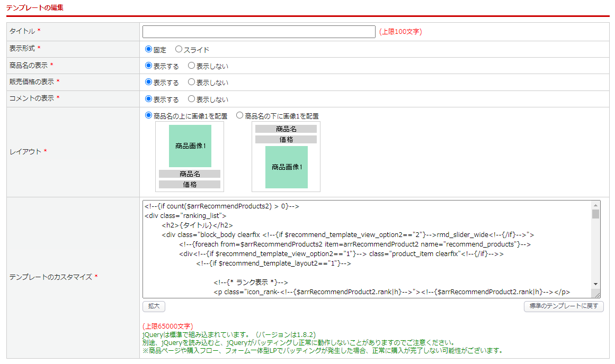Click the textarea resize grip corner

point(597,295)
